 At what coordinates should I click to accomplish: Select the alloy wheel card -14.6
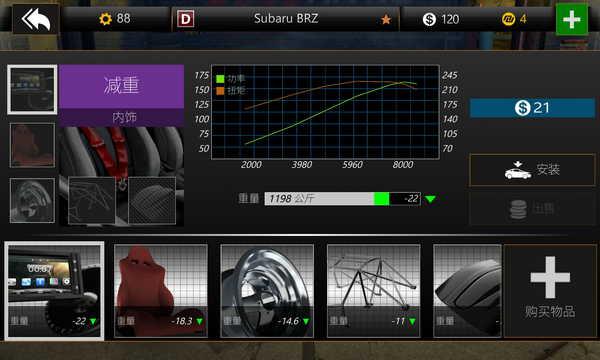267,291
